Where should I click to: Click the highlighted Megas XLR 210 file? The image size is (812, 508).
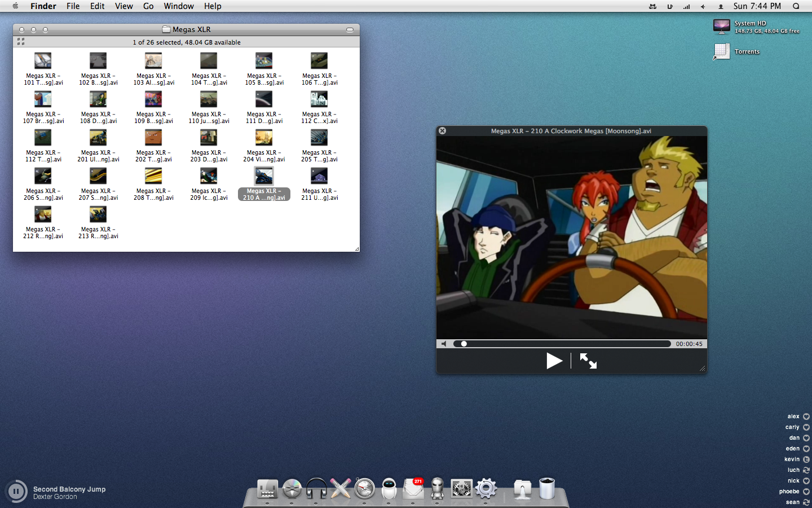click(x=264, y=185)
